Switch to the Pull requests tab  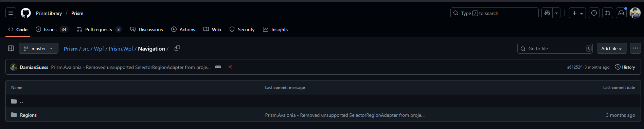(x=99, y=30)
